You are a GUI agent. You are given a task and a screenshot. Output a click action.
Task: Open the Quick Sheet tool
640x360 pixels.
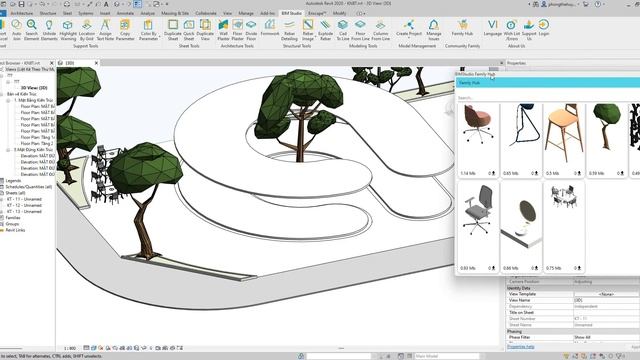(189, 30)
